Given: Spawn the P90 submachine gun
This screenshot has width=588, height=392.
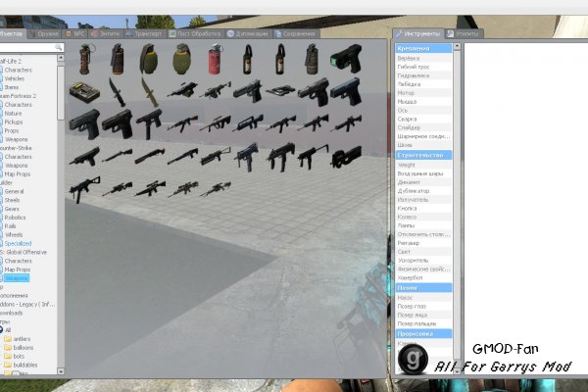Looking at the screenshot, I should [346, 157].
